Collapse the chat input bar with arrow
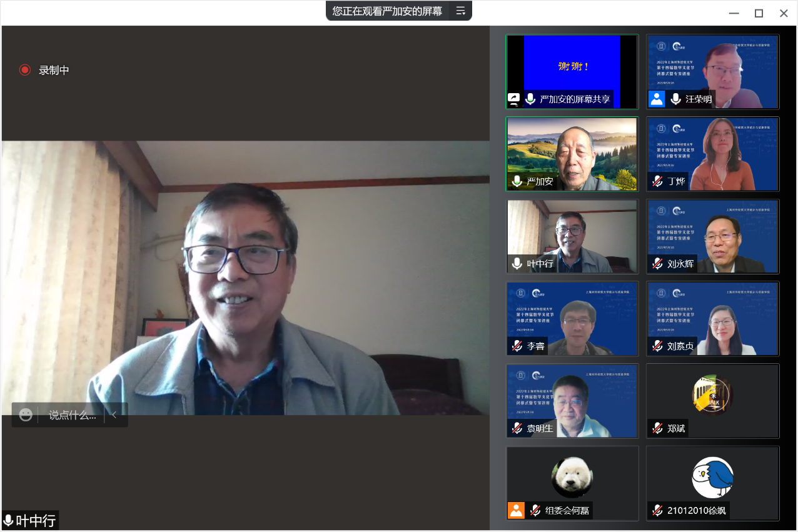 [x=114, y=415]
